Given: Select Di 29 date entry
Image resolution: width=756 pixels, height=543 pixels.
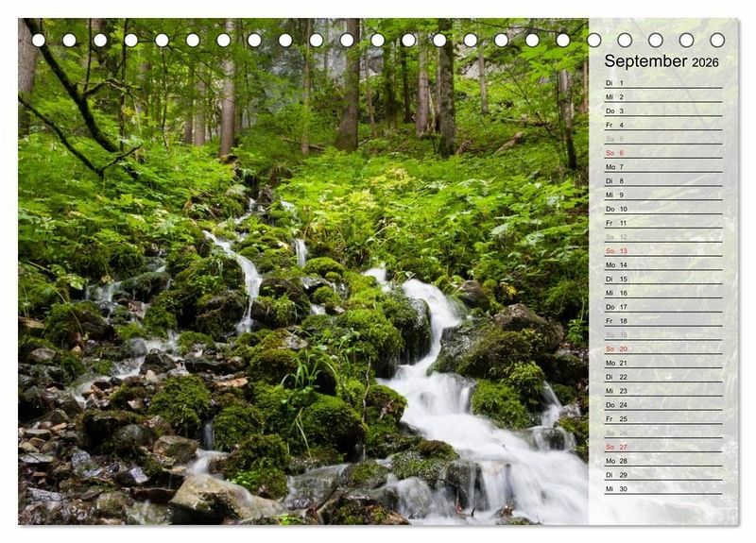Looking at the screenshot, I should point(662,475).
